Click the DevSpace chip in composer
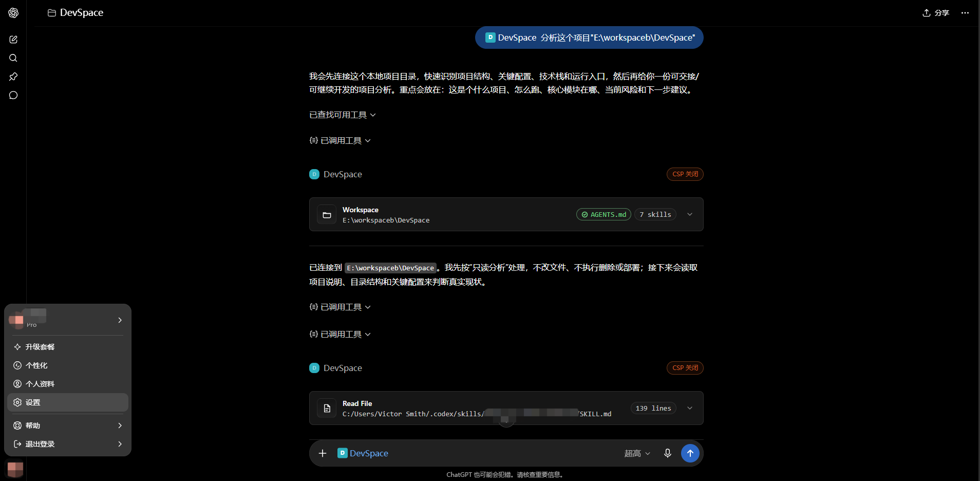This screenshot has width=980, height=481. coord(363,453)
